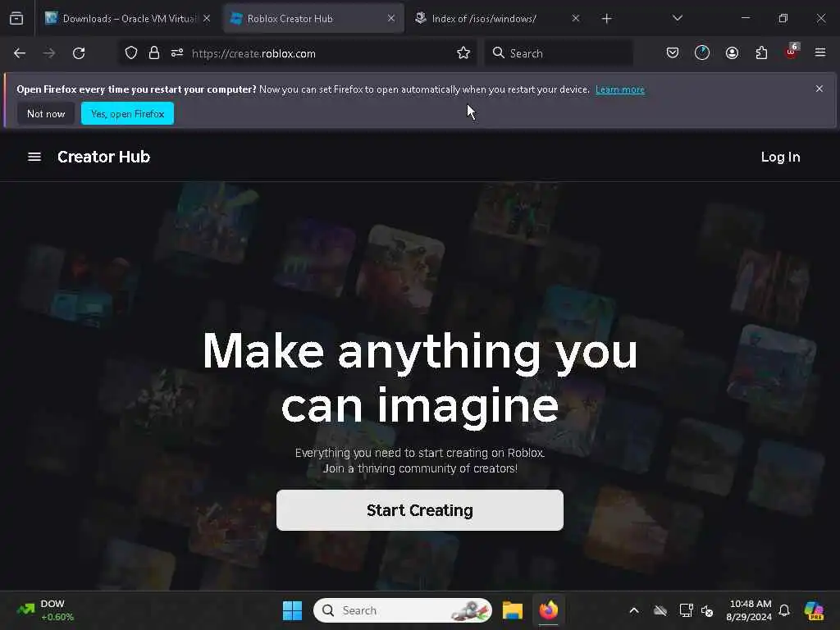
Task: Open the clock showing 10:48 AM
Action: click(x=748, y=610)
